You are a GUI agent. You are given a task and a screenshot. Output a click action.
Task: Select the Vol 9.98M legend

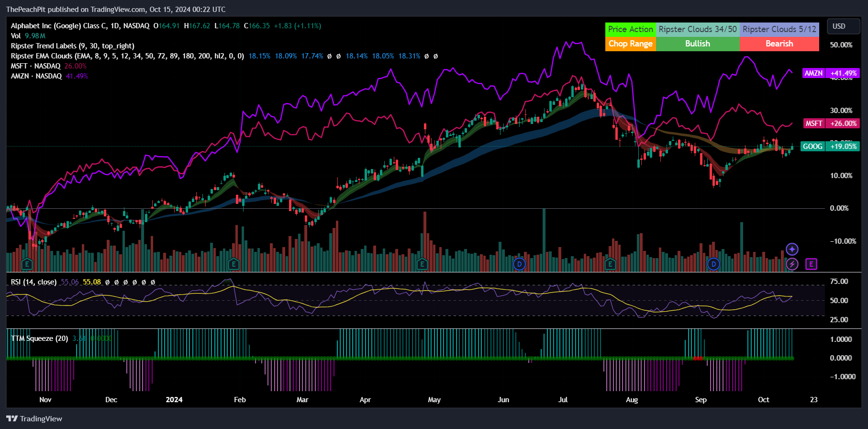pos(28,36)
